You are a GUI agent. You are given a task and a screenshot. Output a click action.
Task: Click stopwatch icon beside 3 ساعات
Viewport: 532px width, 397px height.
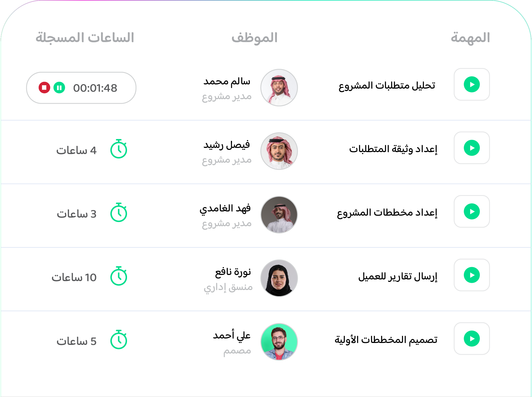[x=119, y=213]
